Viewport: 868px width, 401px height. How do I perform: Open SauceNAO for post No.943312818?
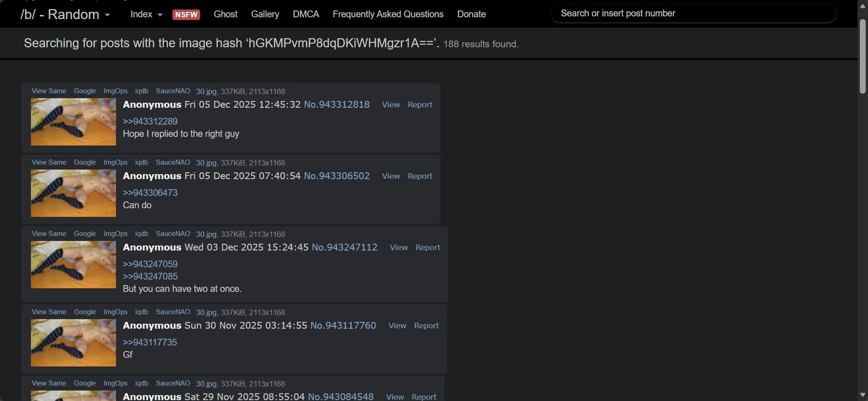pos(173,91)
